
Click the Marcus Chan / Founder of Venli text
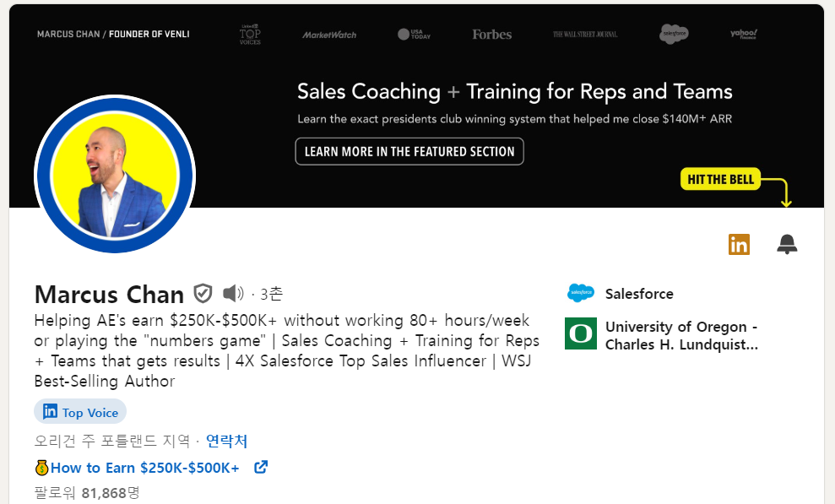[x=113, y=34]
